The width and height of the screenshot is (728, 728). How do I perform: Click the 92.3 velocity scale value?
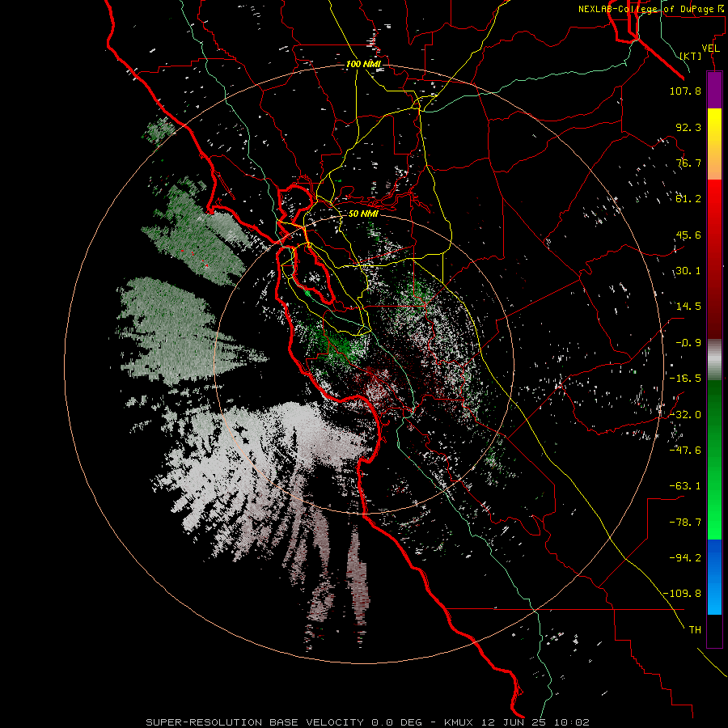(688, 127)
